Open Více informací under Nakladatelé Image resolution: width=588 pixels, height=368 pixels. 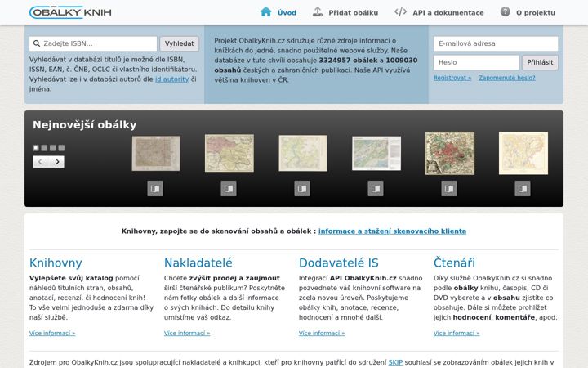tap(187, 333)
